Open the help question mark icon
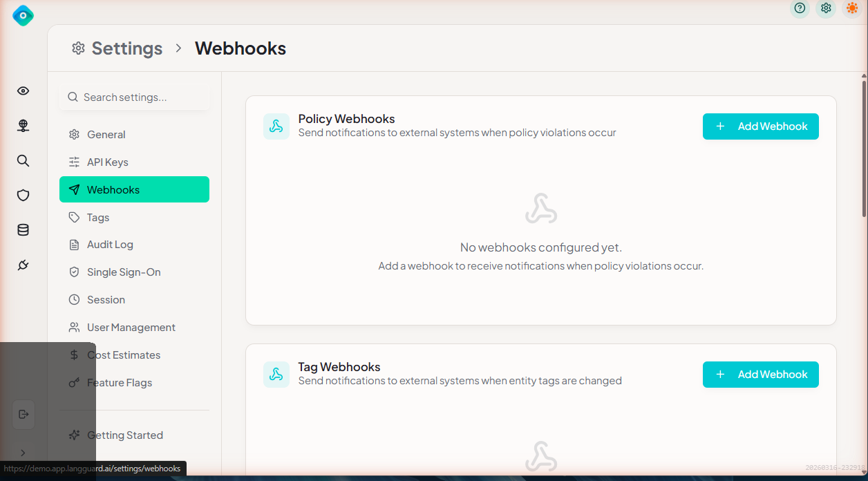 coord(800,8)
